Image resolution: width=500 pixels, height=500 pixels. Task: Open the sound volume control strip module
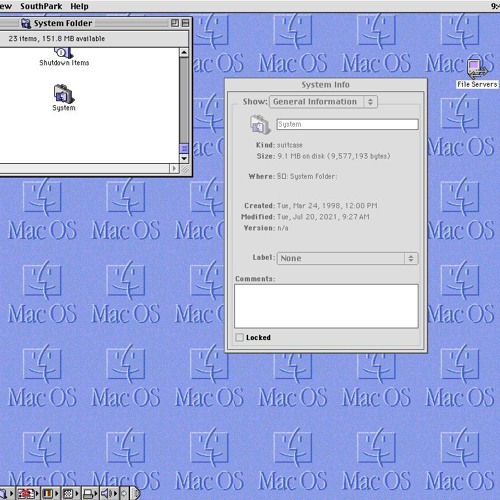point(109,493)
